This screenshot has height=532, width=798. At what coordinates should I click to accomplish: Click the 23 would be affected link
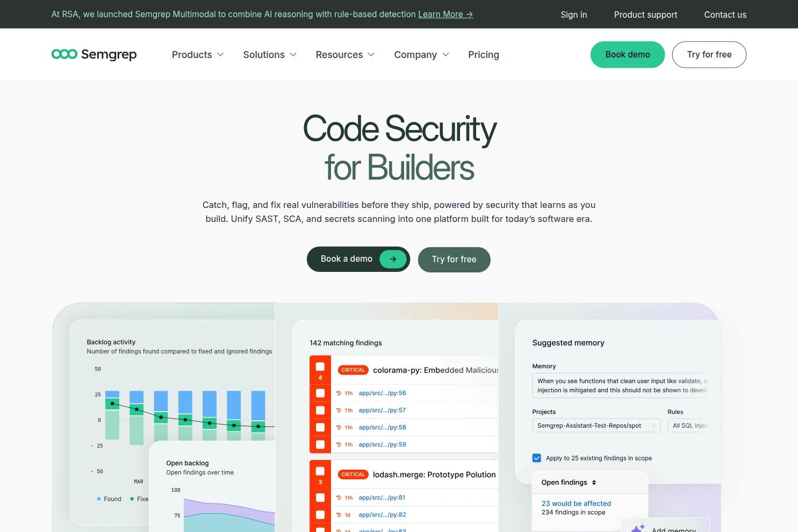pos(576,504)
